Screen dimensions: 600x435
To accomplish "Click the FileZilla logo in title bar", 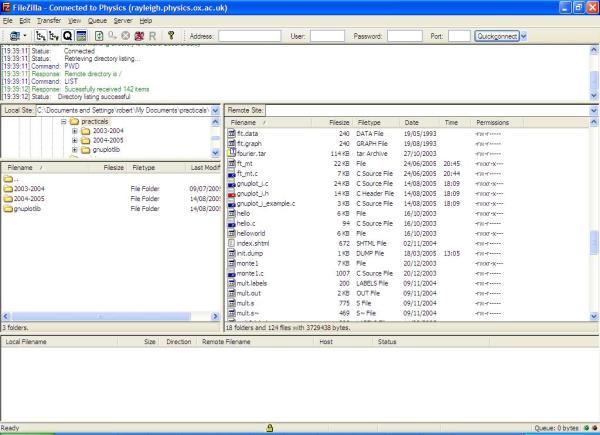I will 6,7.
